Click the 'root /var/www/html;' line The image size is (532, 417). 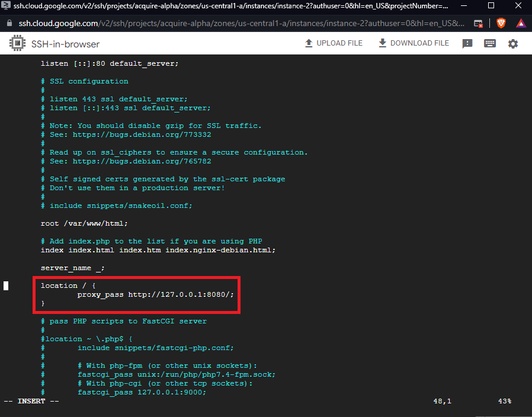coord(84,223)
